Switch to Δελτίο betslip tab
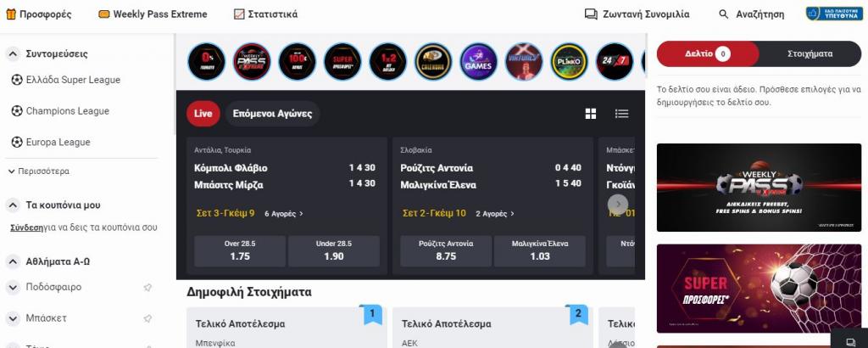Viewport: 868px width, 348px height. (x=708, y=53)
